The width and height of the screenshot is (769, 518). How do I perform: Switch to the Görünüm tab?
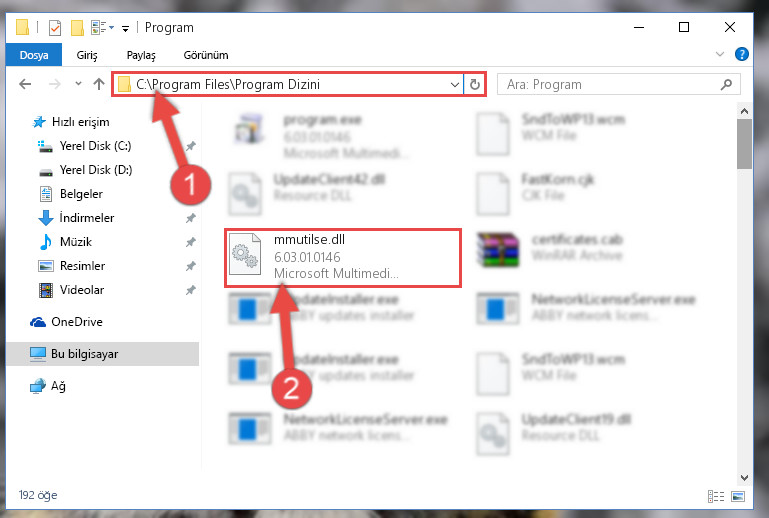(x=206, y=55)
